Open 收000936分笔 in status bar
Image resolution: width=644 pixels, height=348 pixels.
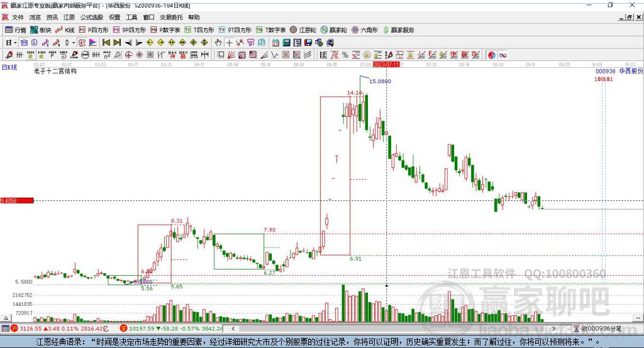tap(597, 329)
